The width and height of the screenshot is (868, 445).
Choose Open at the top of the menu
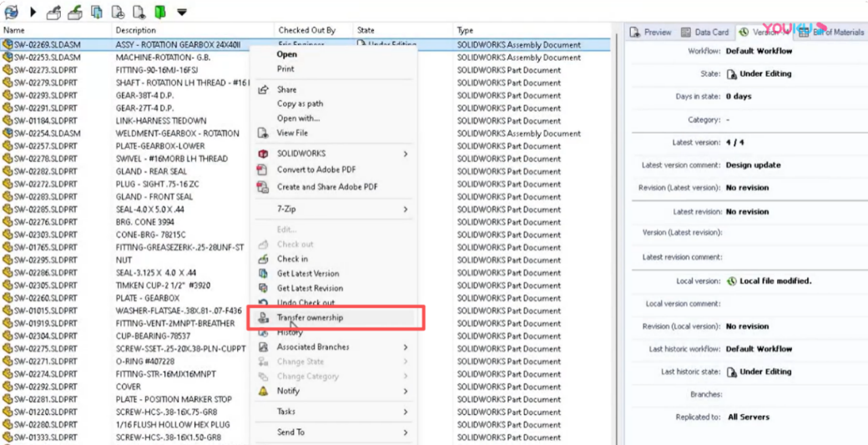pos(287,54)
